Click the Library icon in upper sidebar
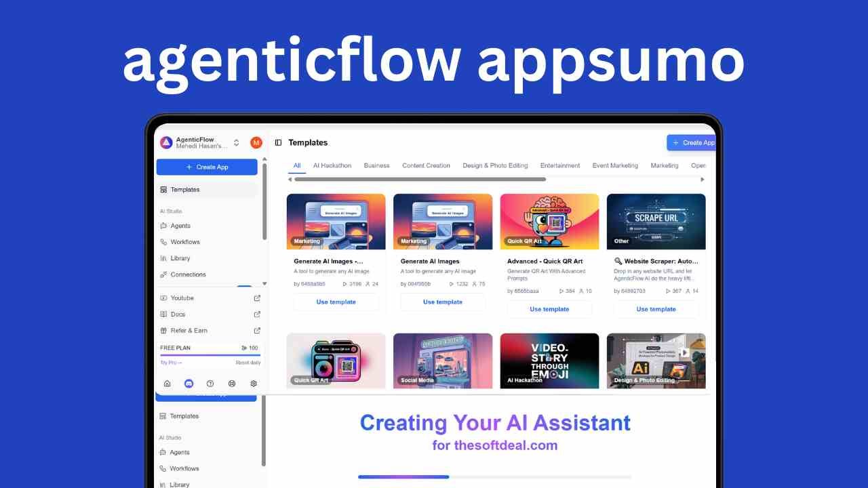868x488 pixels. click(163, 258)
